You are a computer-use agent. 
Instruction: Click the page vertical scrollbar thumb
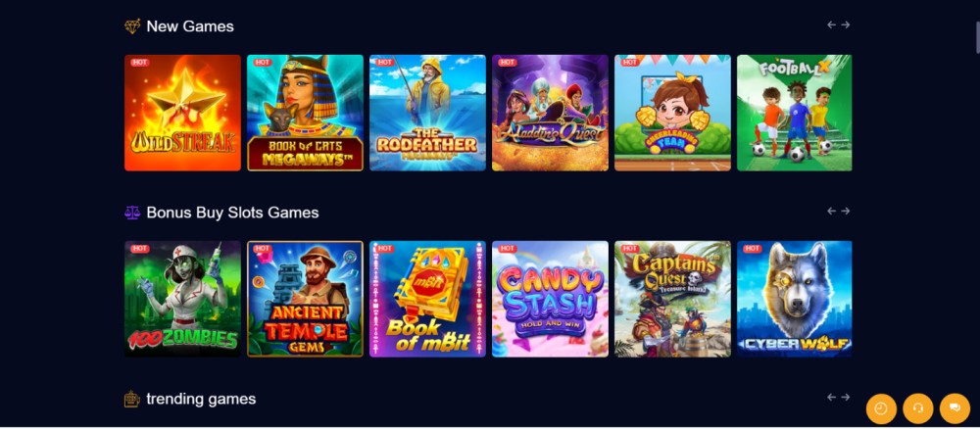(977, 37)
